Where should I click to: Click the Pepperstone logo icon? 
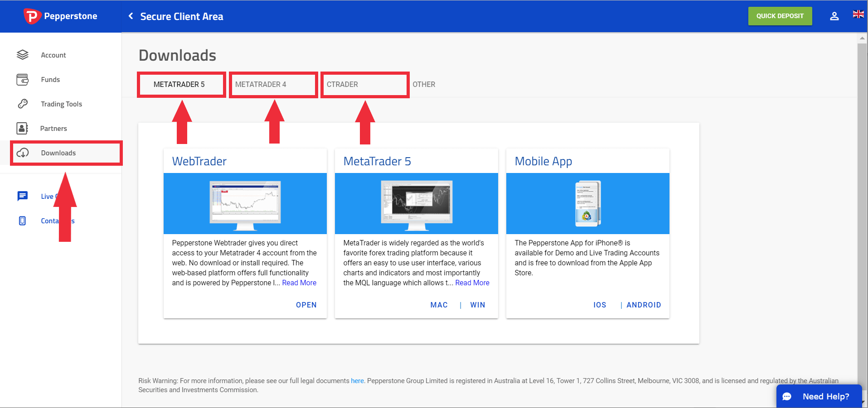click(32, 16)
